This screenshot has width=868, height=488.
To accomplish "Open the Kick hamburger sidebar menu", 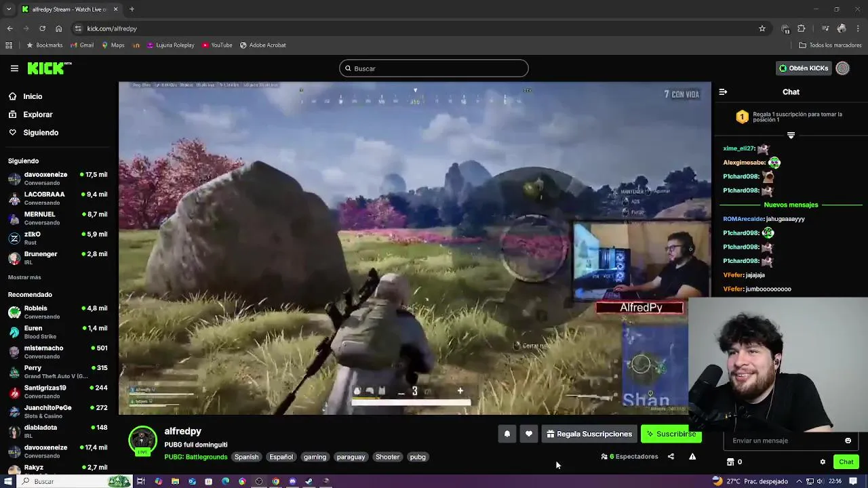I will (x=14, y=68).
